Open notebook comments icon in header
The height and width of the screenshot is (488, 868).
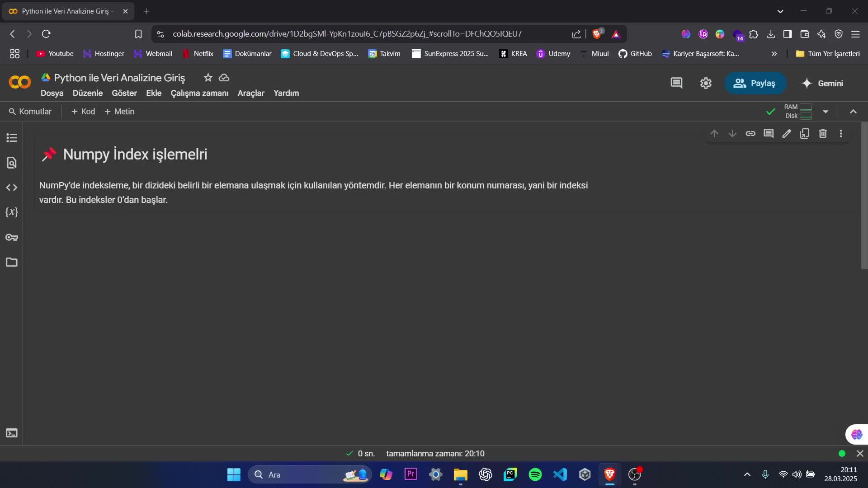(676, 83)
